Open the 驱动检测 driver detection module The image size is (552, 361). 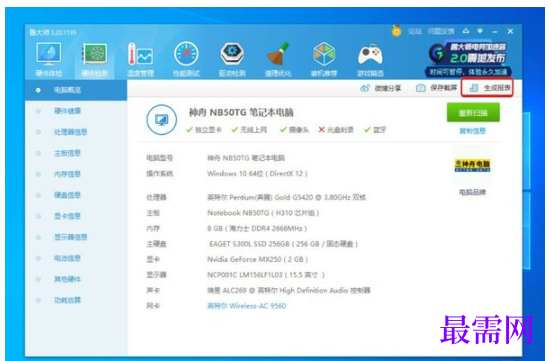[232, 59]
